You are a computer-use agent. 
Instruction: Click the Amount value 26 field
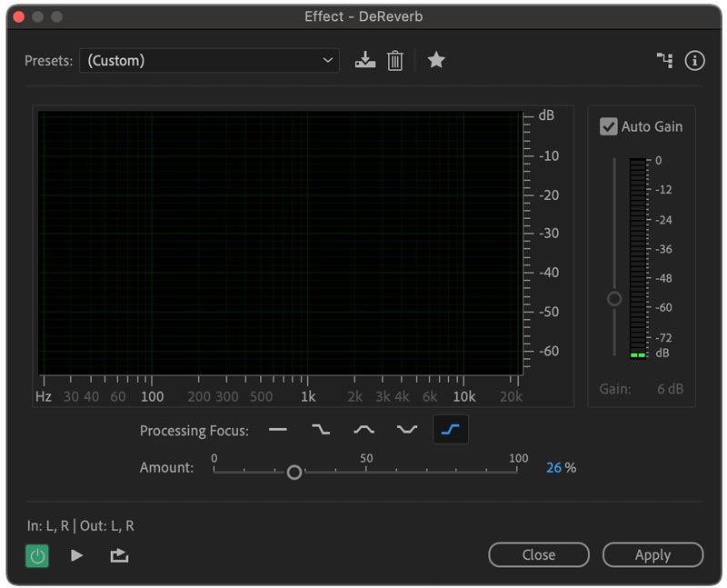(553, 467)
